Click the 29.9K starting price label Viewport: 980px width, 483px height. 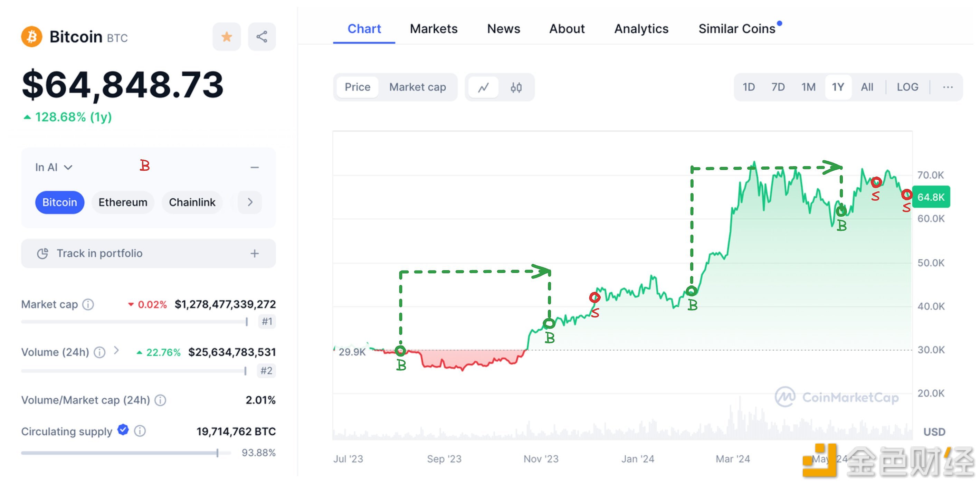click(x=352, y=352)
